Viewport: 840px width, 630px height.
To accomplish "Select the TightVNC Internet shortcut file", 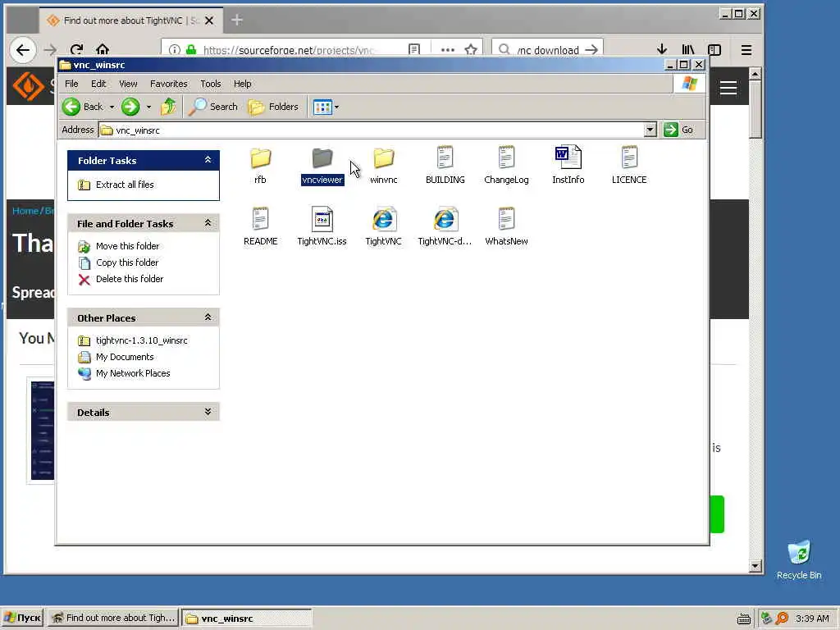I will point(384,226).
